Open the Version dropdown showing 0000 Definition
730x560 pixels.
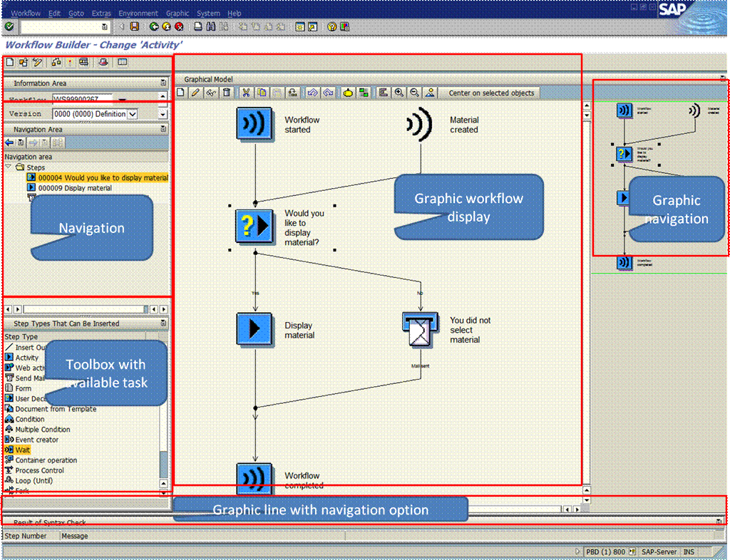pos(133,114)
